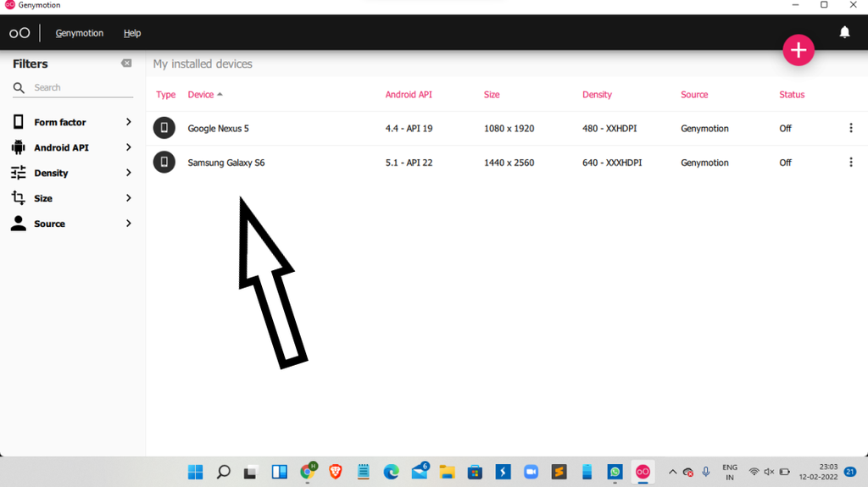Click the 1080 x 1920 size cell
Image resolution: width=868 pixels, height=487 pixels.
[509, 129]
